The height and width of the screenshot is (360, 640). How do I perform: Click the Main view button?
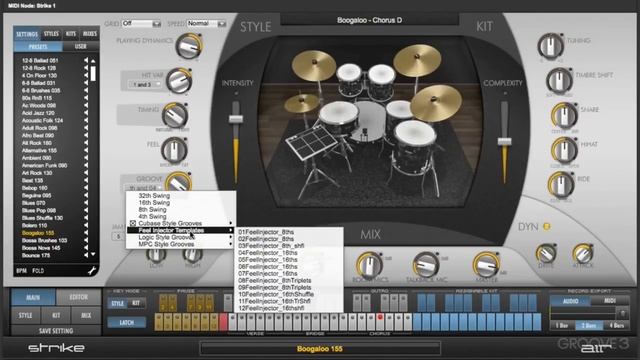pyautogui.click(x=33, y=297)
